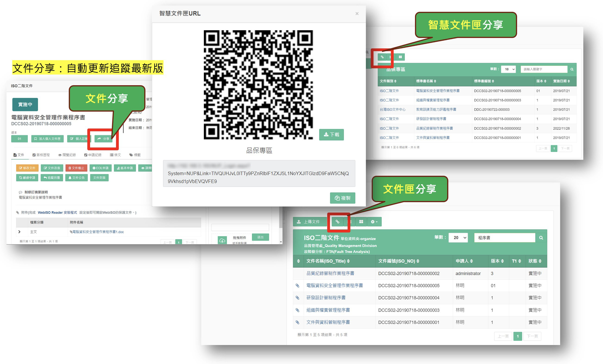Switch to the 文件 tab
The image size is (603, 364).
coord(19,155)
